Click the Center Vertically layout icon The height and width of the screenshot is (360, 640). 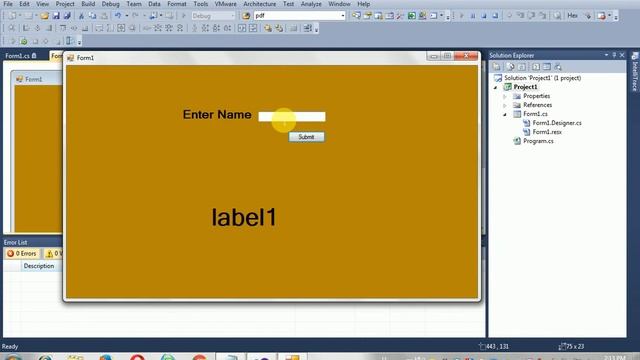tap(253, 28)
